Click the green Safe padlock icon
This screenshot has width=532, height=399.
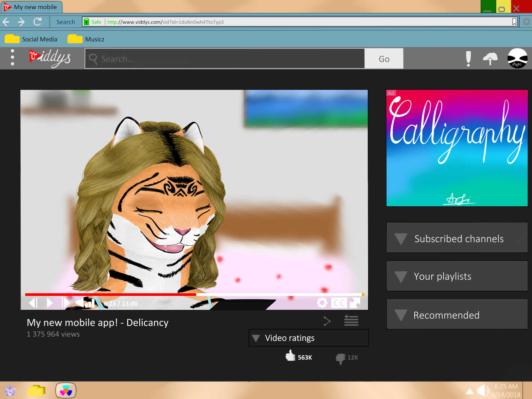point(86,22)
